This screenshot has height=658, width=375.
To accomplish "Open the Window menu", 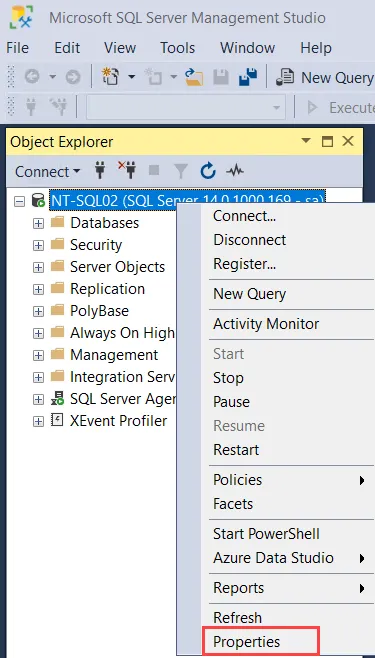I will 247,47.
